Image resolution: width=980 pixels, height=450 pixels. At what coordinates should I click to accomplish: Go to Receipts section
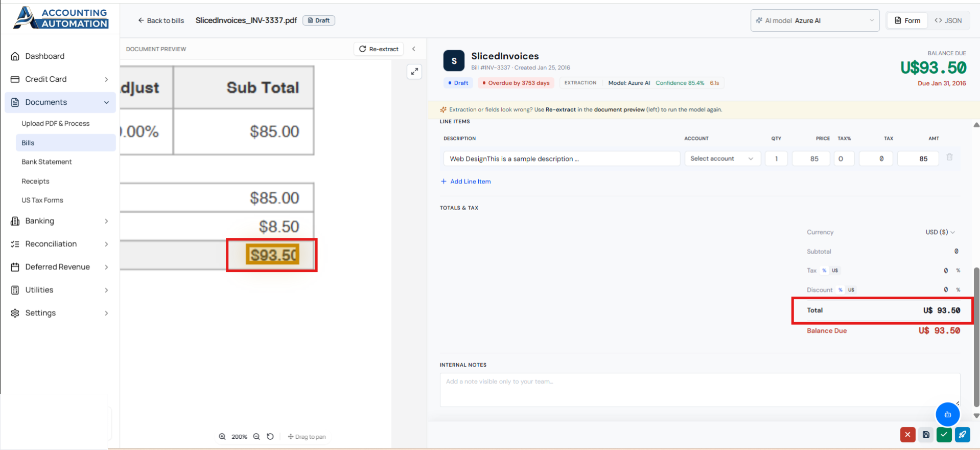pos(35,181)
